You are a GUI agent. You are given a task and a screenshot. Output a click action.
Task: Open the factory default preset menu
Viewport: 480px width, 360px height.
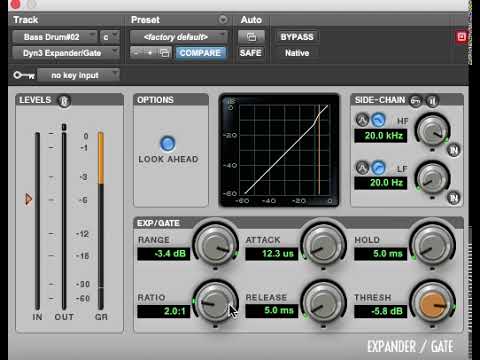[x=179, y=37]
